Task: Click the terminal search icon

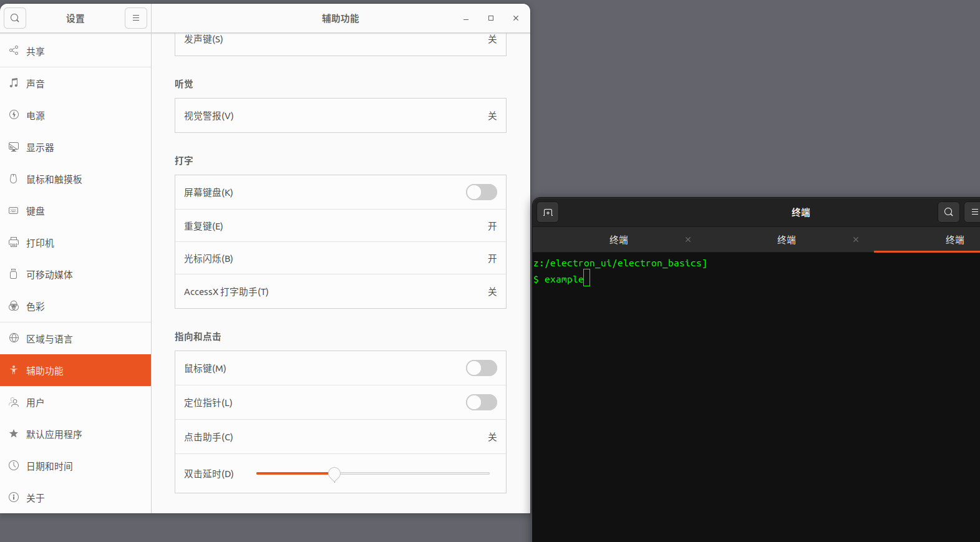Action: click(x=948, y=212)
